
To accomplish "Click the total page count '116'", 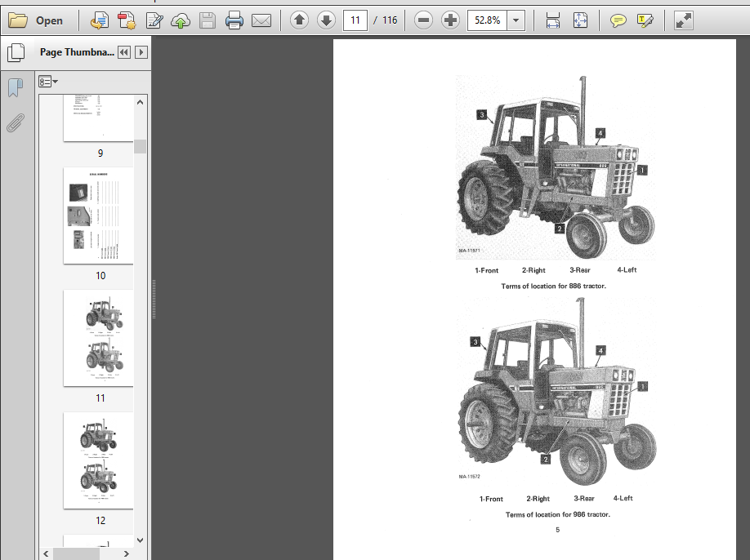I will pos(390,20).
